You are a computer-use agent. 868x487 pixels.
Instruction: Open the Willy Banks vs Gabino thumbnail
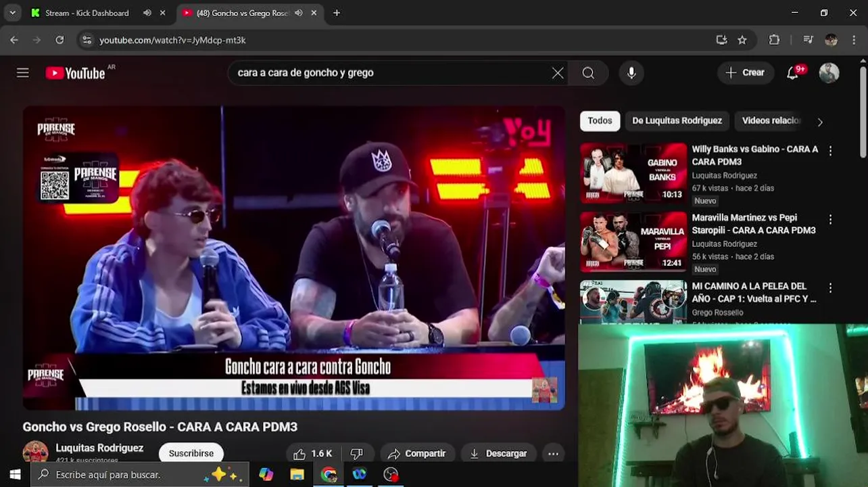pos(633,173)
